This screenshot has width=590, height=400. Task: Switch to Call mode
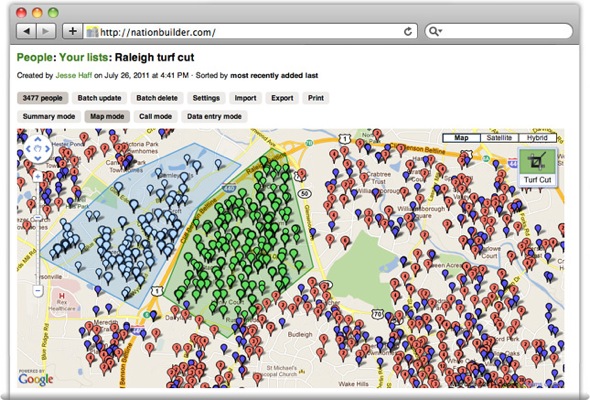coord(155,117)
